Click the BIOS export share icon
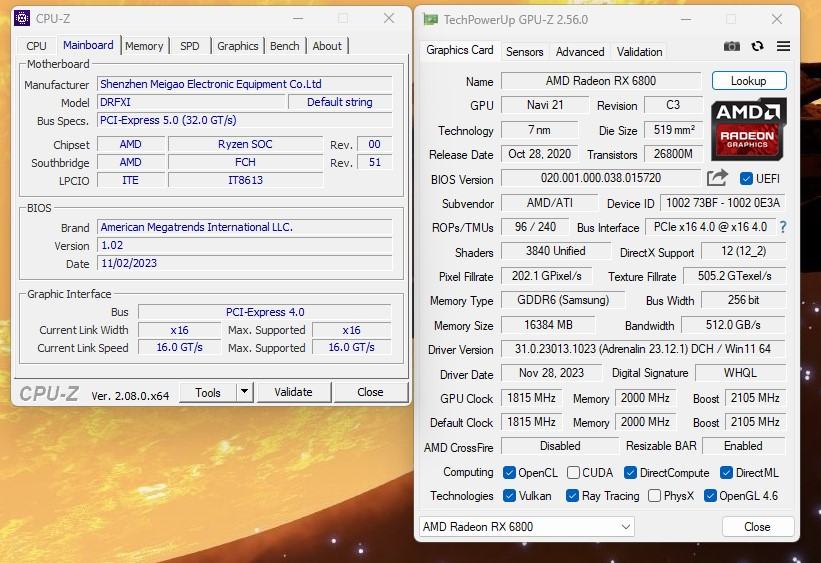 tap(717, 178)
